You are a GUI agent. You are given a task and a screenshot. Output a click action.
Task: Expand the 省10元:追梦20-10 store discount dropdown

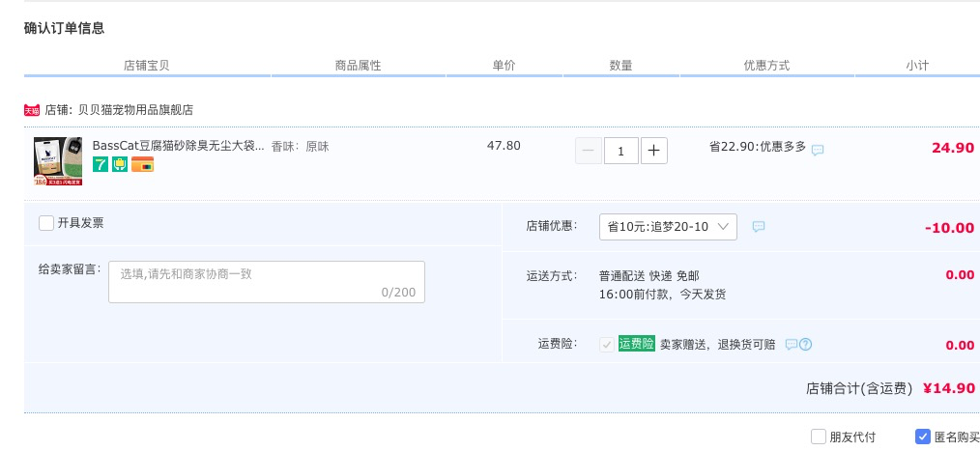click(668, 227)
